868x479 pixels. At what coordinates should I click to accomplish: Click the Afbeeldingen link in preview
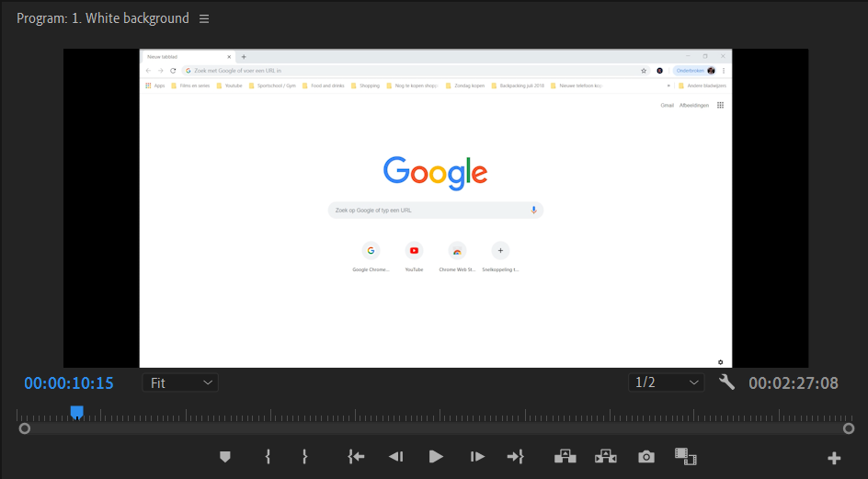pyautogui.click(x=694, y=105)
